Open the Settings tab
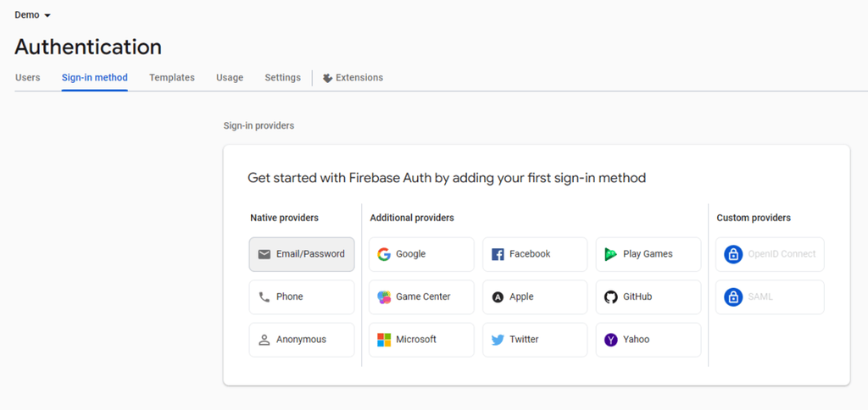The image size is (868, 410). [x=282, y=78]
